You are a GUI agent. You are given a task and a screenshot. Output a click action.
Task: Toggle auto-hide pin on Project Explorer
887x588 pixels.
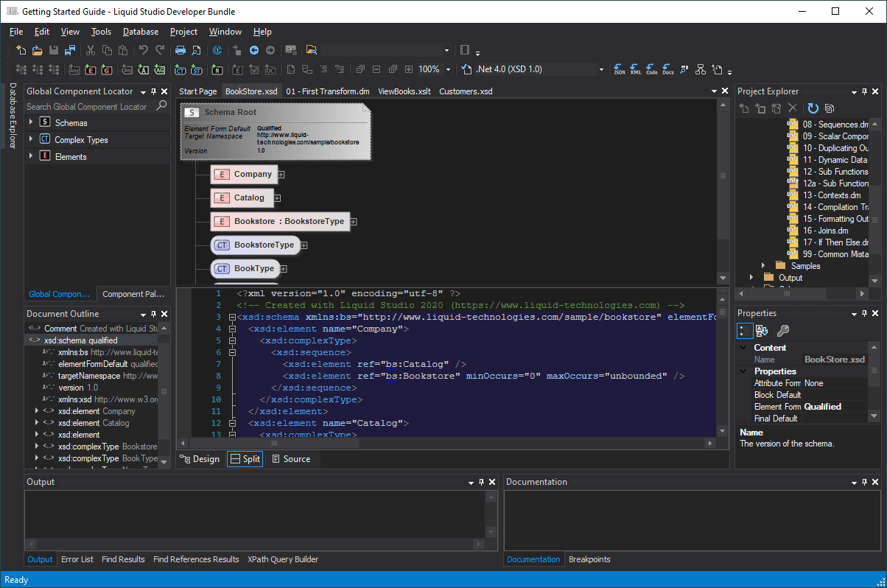864,91
